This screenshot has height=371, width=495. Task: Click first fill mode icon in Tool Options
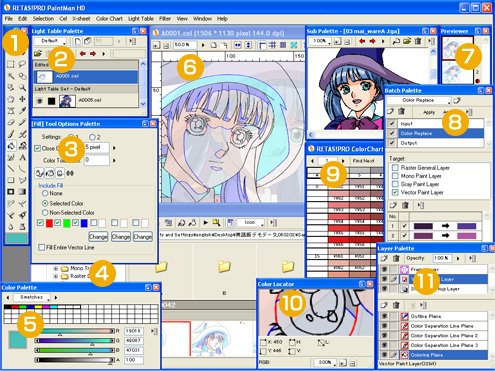(x=39, y=173)
